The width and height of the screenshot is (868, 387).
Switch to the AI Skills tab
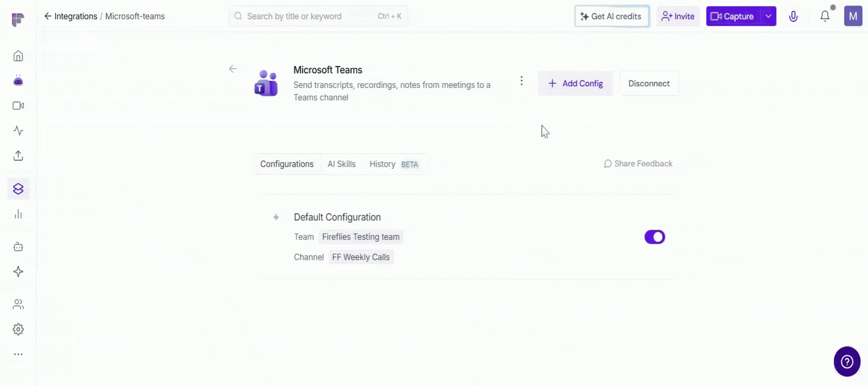341,164
